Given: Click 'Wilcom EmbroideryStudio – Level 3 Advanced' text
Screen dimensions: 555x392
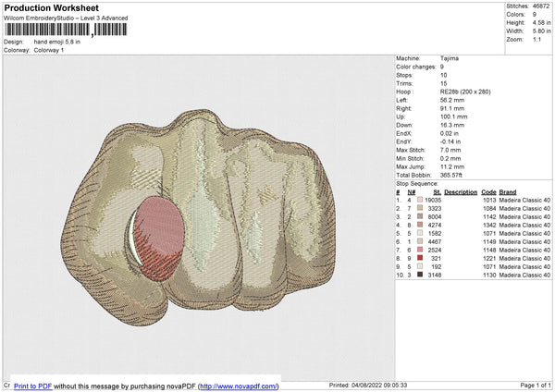Looking at the screenshot, I should tap(66, 18).
